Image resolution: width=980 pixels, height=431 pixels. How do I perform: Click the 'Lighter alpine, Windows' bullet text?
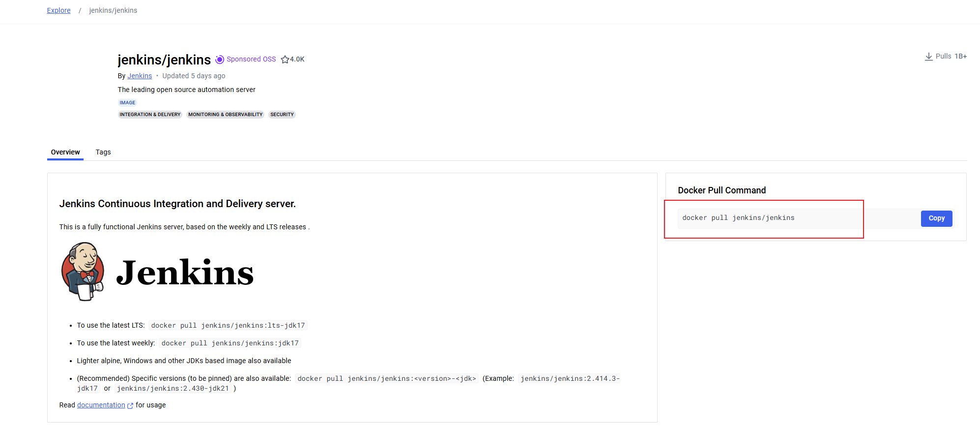coord(184,361)
